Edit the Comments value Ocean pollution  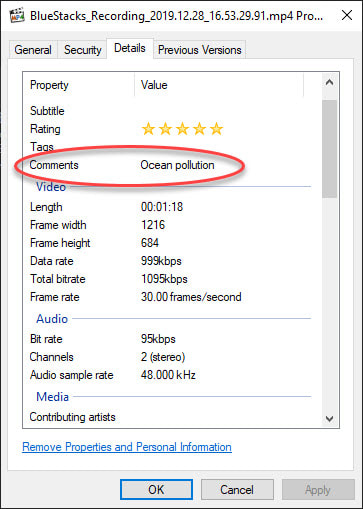click(177, 165)
